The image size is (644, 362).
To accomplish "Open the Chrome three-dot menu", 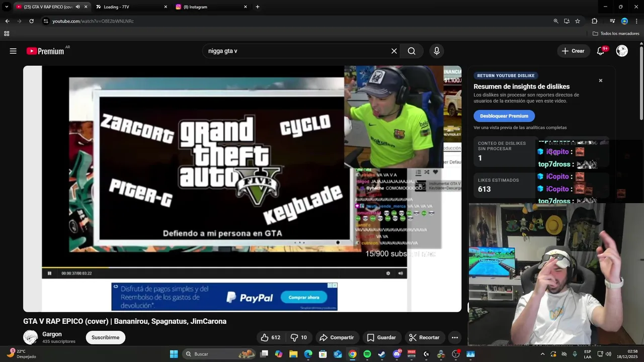I will point(636,21).
